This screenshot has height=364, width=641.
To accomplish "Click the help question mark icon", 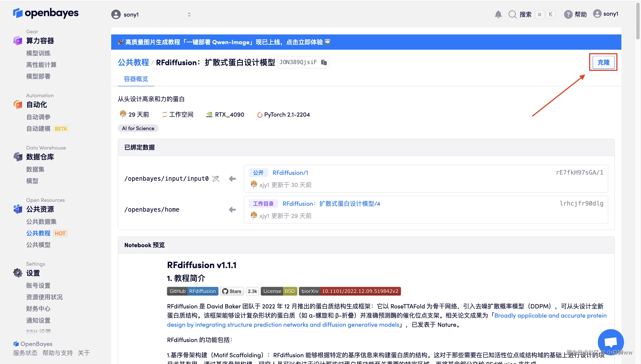I will 568,14.
